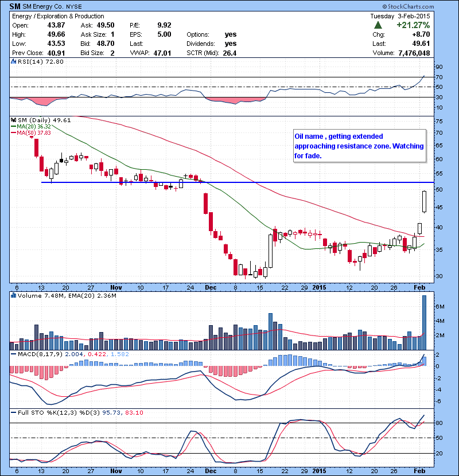Click the Last value 49.61 in header

421,44
